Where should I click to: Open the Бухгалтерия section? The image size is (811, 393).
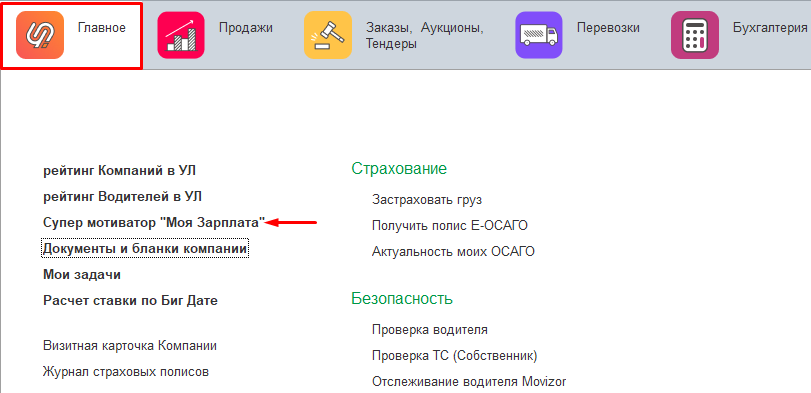click(771, 27)
